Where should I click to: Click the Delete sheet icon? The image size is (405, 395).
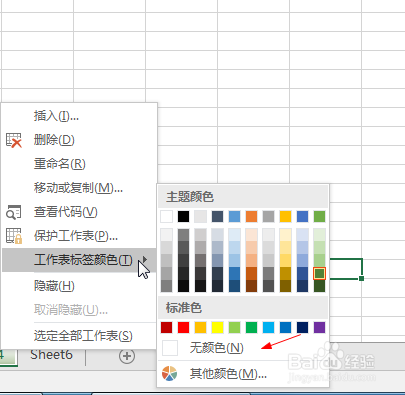tap(14, 140)
